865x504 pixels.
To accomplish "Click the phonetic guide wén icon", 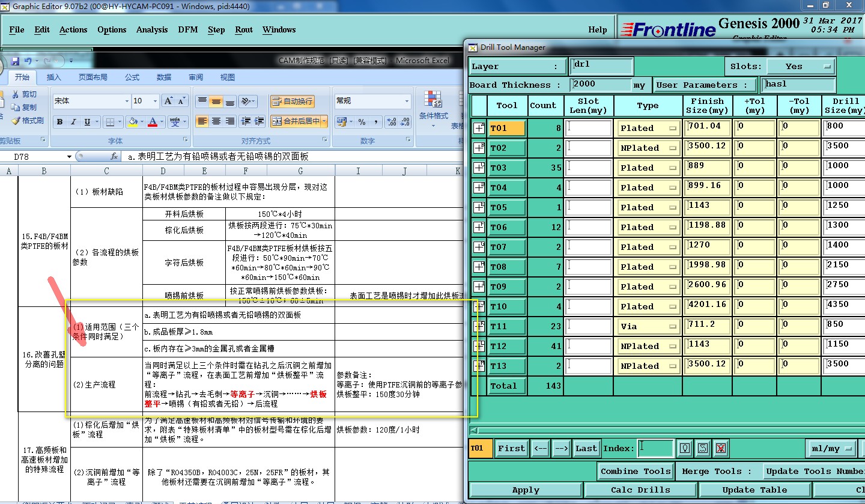I will click(175, 122).
